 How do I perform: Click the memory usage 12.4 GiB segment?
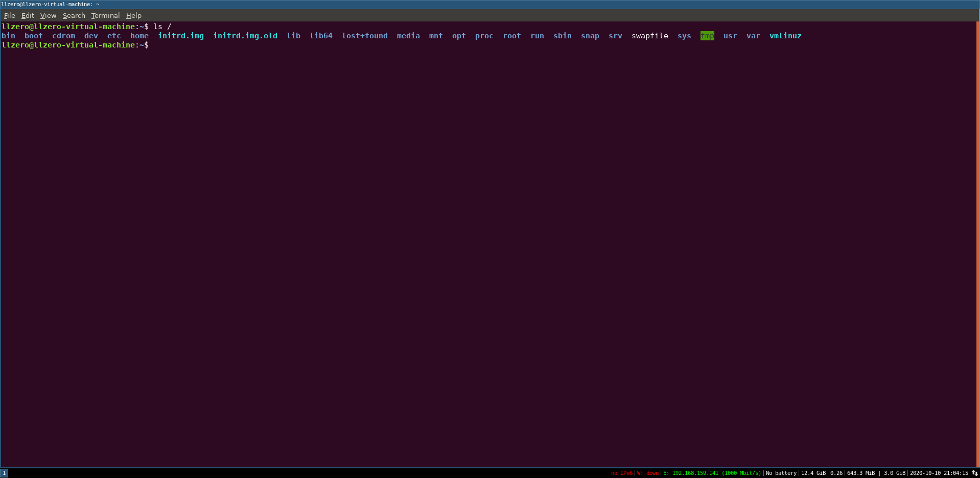coord(814,473)
